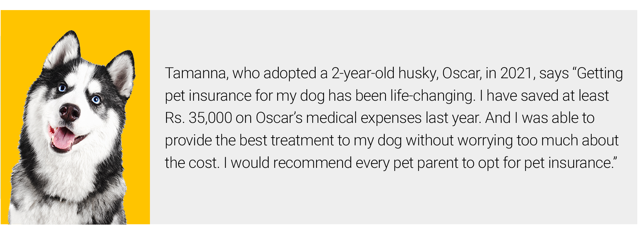This screenshot has width=644, height=235.
Task: Click the husky's right blue eye
Action: click(96, 99)
